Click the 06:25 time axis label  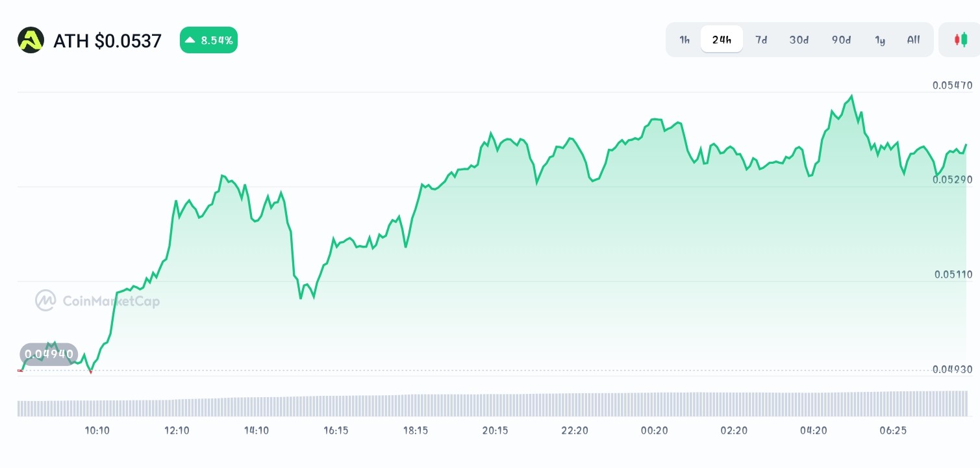point(893,430)
